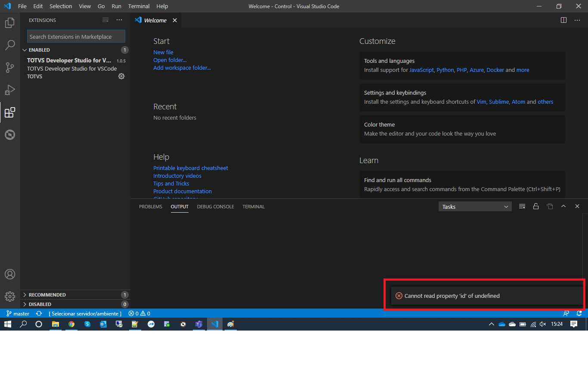Open Printable keyboard cheatsheet link
The image size is (588, 368).
(191, 168)
